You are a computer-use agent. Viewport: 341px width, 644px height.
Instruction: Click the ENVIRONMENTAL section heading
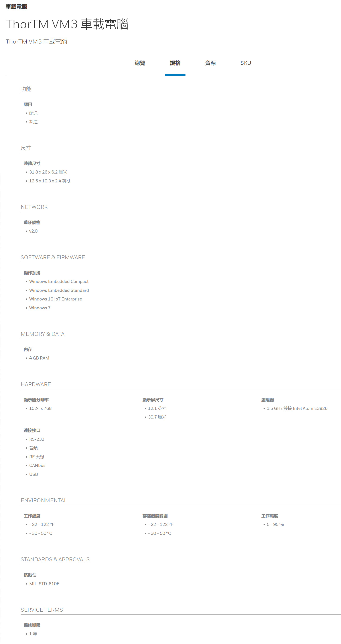[44, 500]
